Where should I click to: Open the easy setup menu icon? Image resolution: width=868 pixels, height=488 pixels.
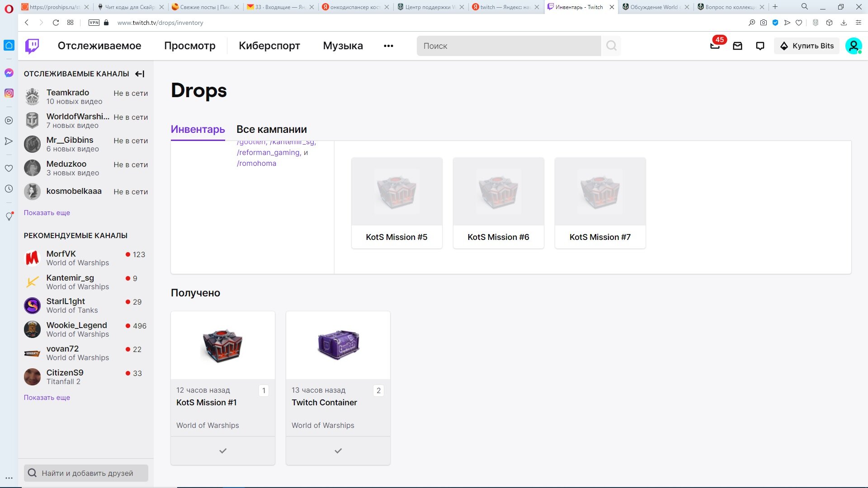[858, 23]
